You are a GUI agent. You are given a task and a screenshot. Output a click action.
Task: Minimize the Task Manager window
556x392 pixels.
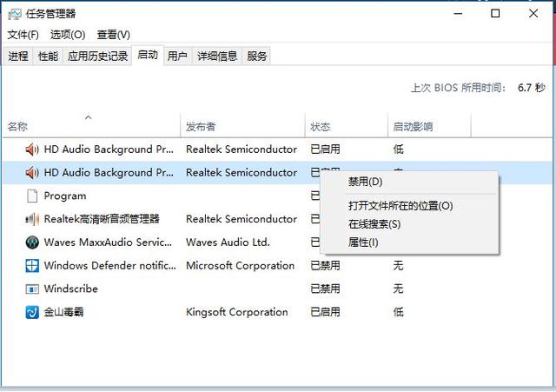pyautogui.click(x=458, y=14)
